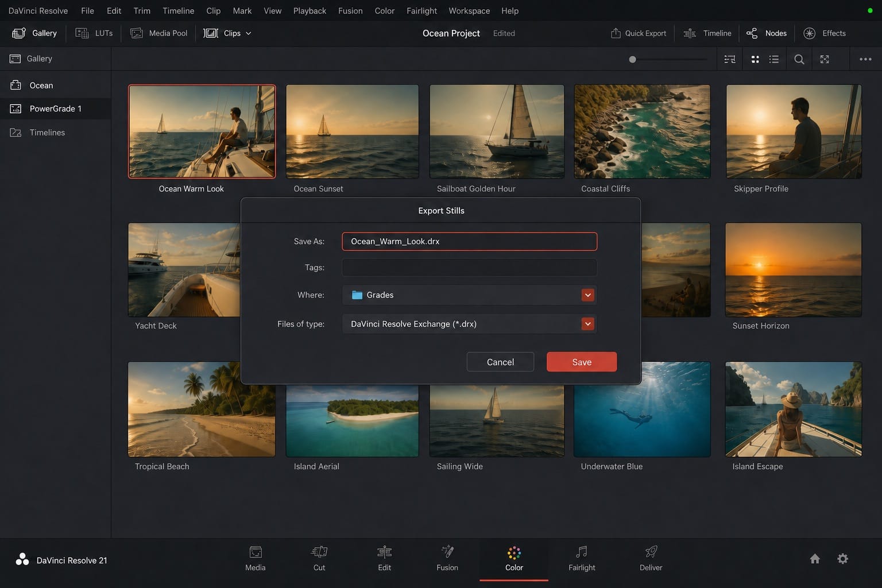Open the Help menu
Viewport: 882px width, 588px height.
[x=510, y=10]
